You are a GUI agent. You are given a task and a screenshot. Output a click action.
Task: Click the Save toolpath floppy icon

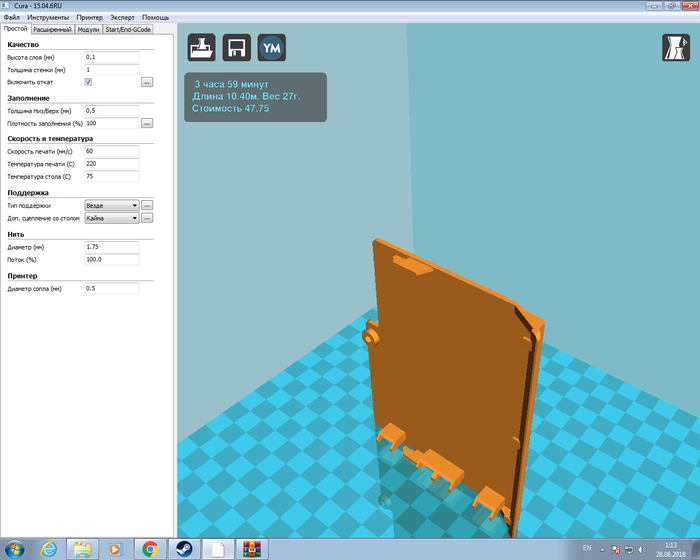[x=237, y=48]
